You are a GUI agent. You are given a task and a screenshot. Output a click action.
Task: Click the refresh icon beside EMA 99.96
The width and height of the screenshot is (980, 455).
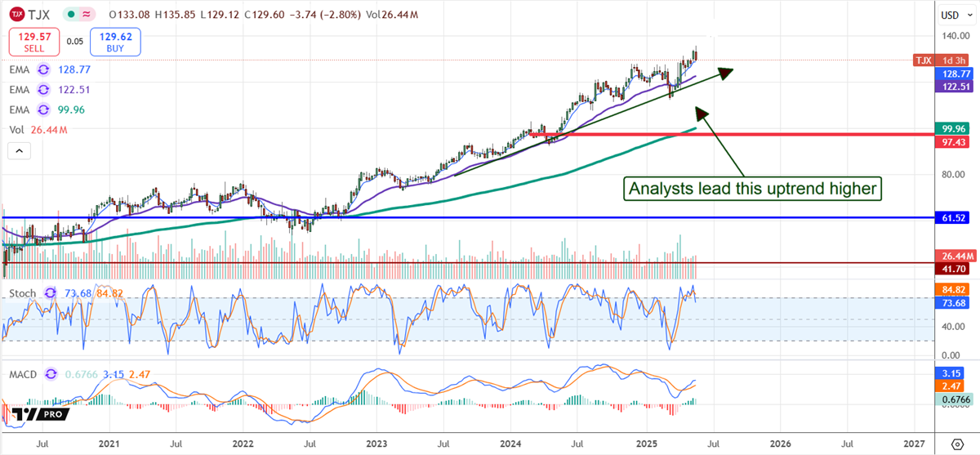[44, 109]
